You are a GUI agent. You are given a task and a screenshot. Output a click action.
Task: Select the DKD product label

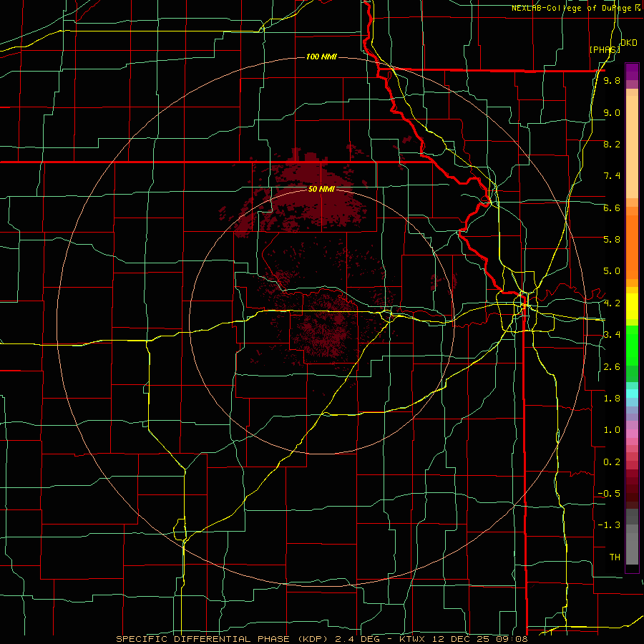pyautogui.click(x=629, y=43)
